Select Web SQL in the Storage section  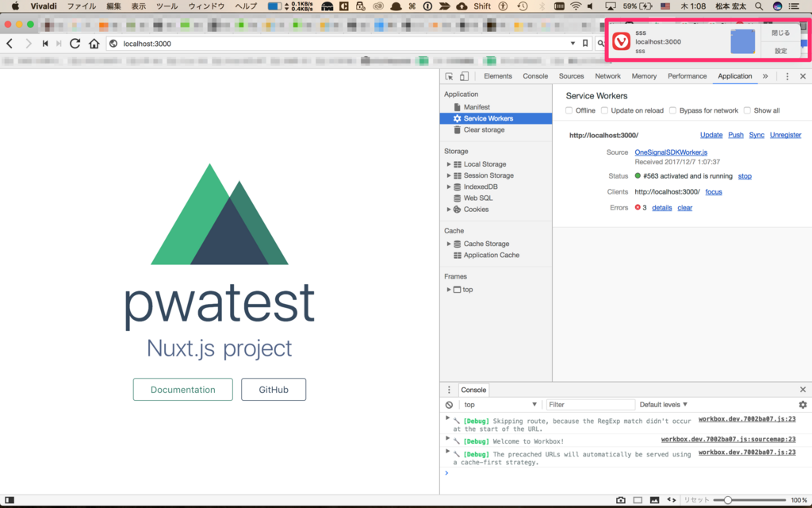click(477, 198)
